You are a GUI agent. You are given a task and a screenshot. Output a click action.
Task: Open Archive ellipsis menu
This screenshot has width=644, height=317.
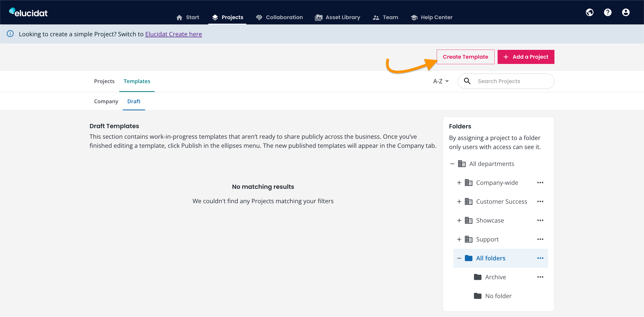[540, 277]
